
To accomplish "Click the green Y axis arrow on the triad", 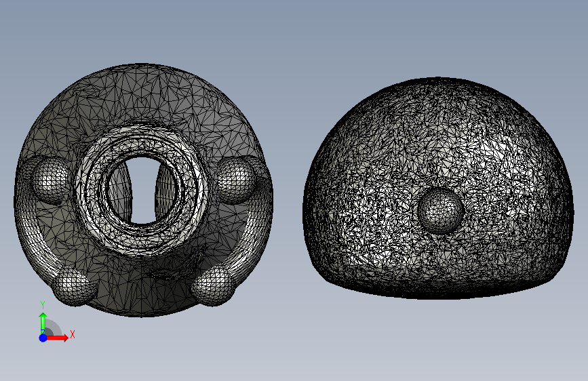I will tap(43, 323).
